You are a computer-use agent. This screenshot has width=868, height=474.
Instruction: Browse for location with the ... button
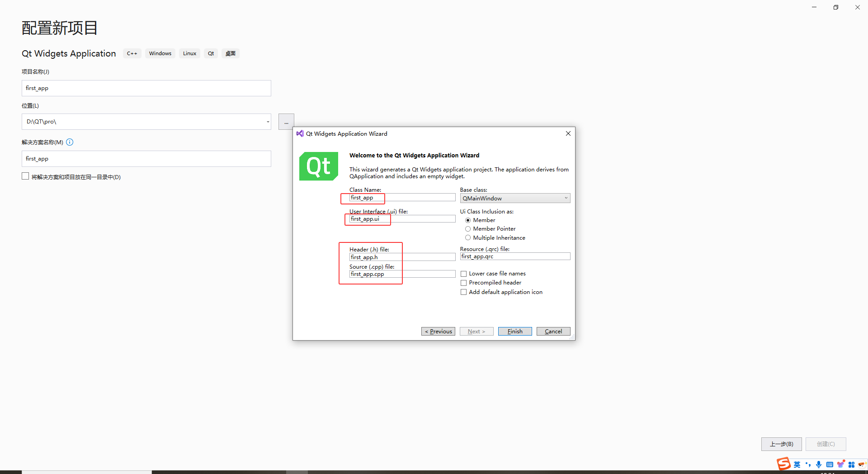point(286,122)
